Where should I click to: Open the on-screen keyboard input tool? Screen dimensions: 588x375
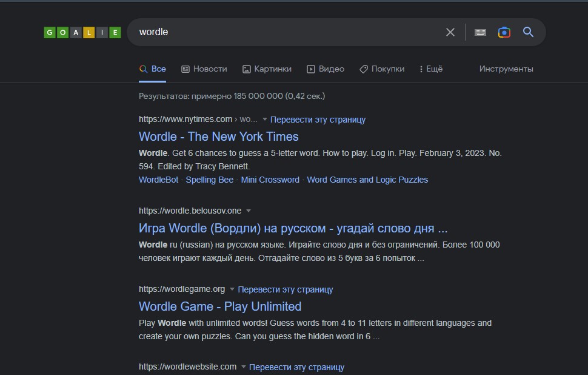click(480, 32)
